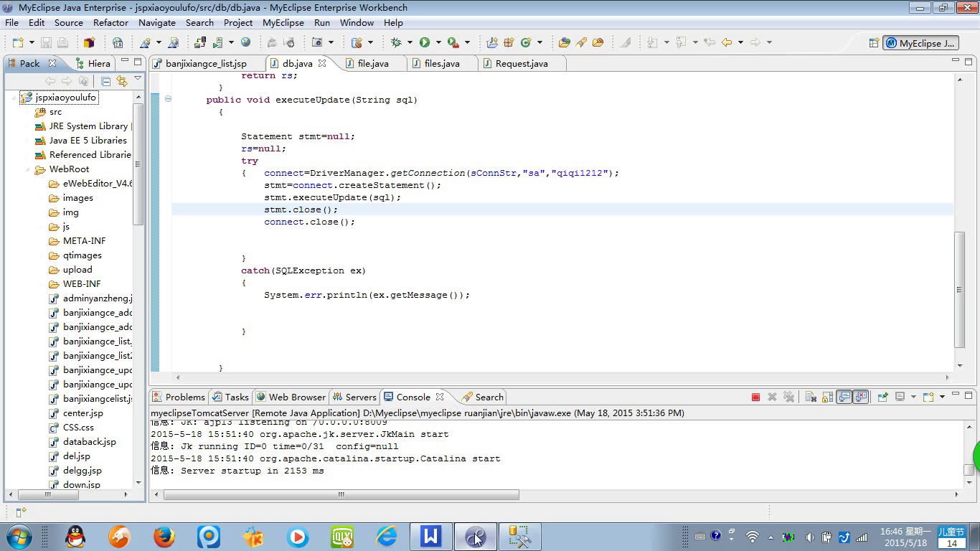Close the Console view tab
This screenshot has height=551, width=980.
point(440,397)
